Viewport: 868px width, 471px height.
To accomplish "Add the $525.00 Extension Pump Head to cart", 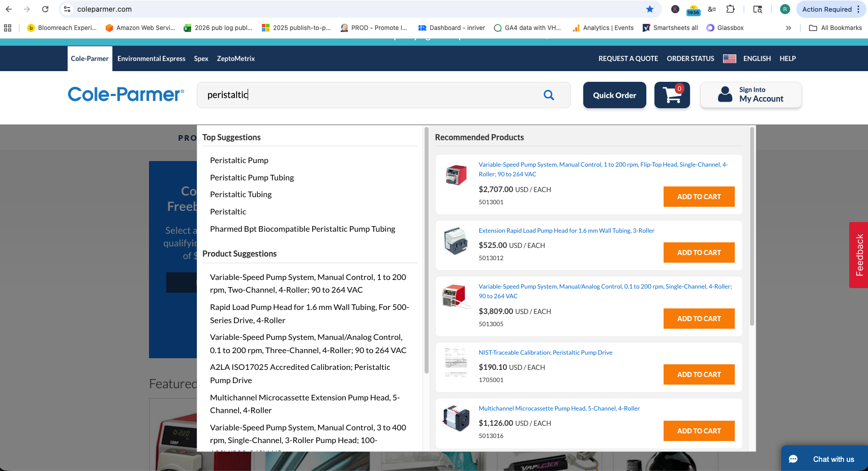I will [699, 253].
